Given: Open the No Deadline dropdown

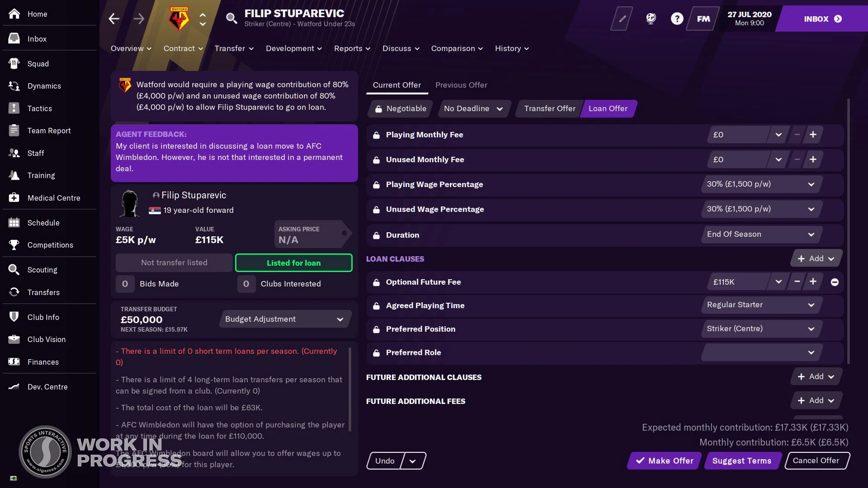Looking at the screenshot, I should point(472,108).
